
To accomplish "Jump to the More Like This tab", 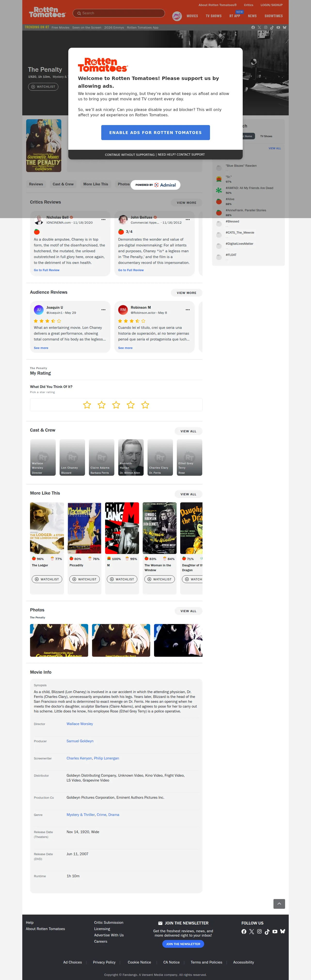I will 96,184.
